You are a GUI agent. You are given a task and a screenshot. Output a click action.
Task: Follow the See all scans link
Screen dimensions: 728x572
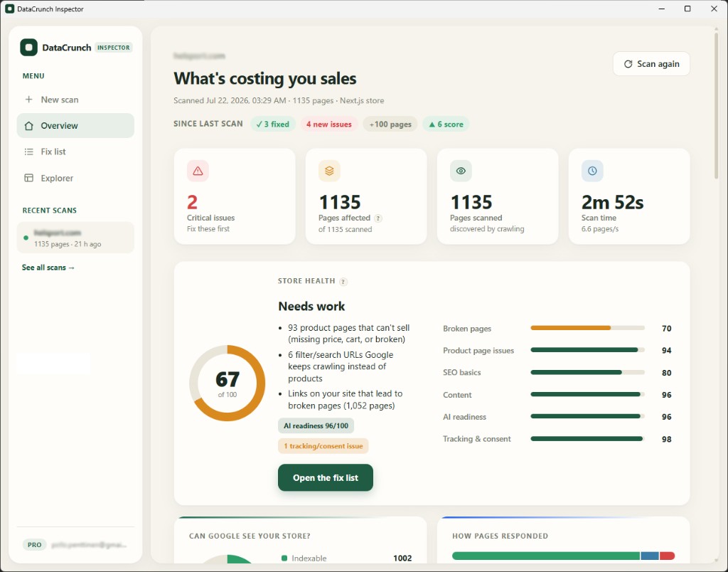tap(48, 268)
